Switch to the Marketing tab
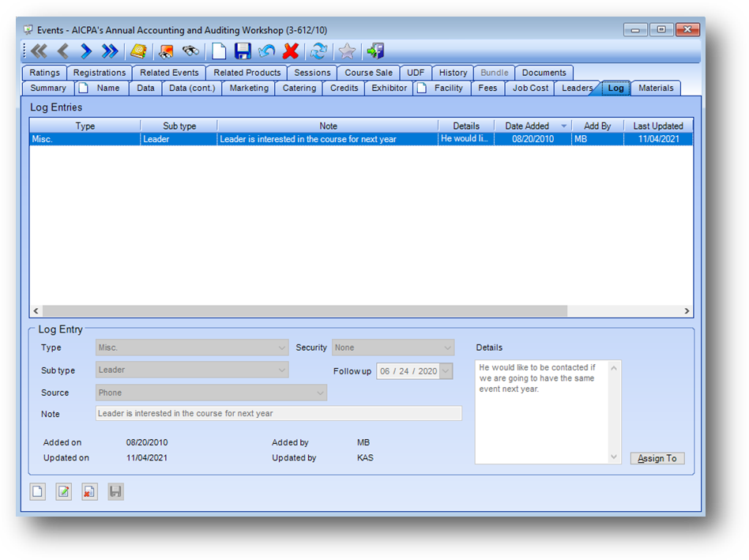The width and height of the screenshot is (749, 560). pos(249,88)
